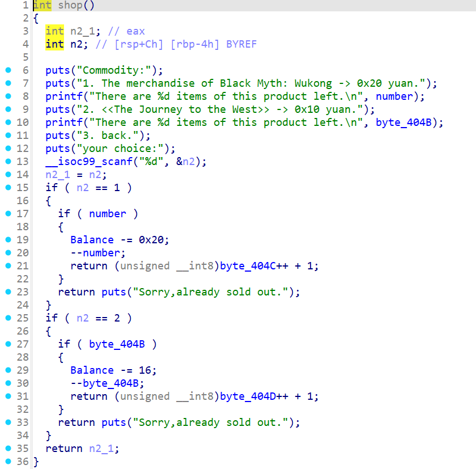Click puts on line 12

pos(58,149)
